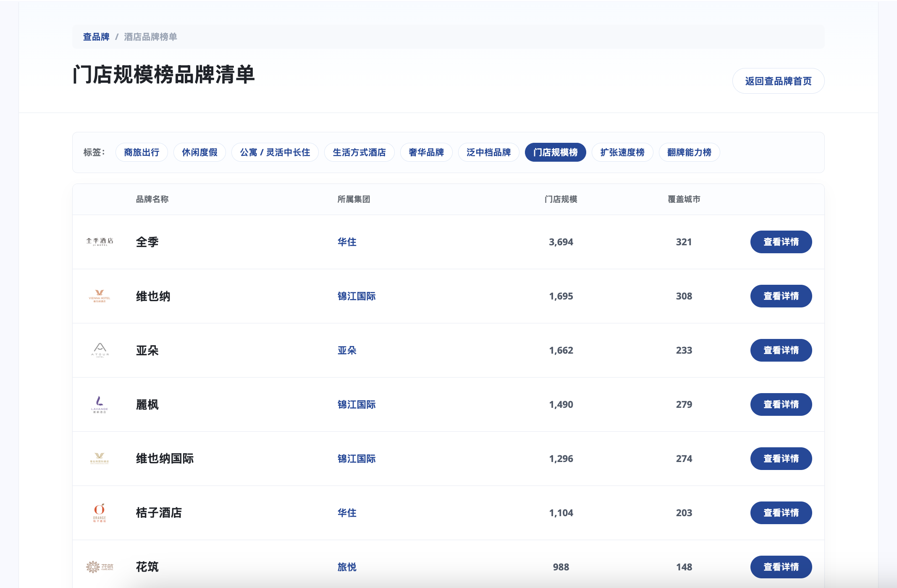Click city coverage value 279

click(684, 404)
